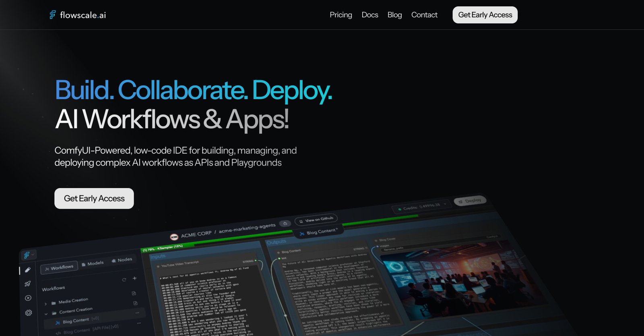Click the acme-marketing-agents breadcrumb
The image size is (644, 336).
coord(247,228)
